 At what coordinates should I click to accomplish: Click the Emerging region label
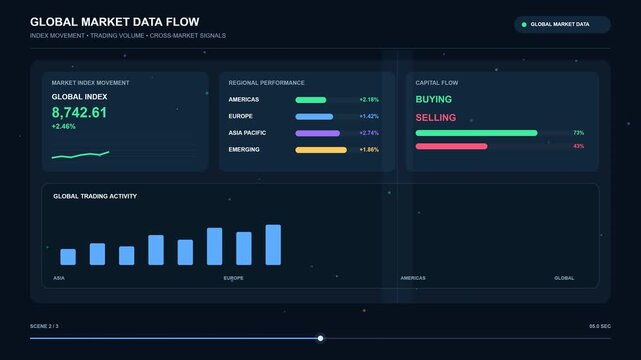pyautogui.click(x=244, y=150)
